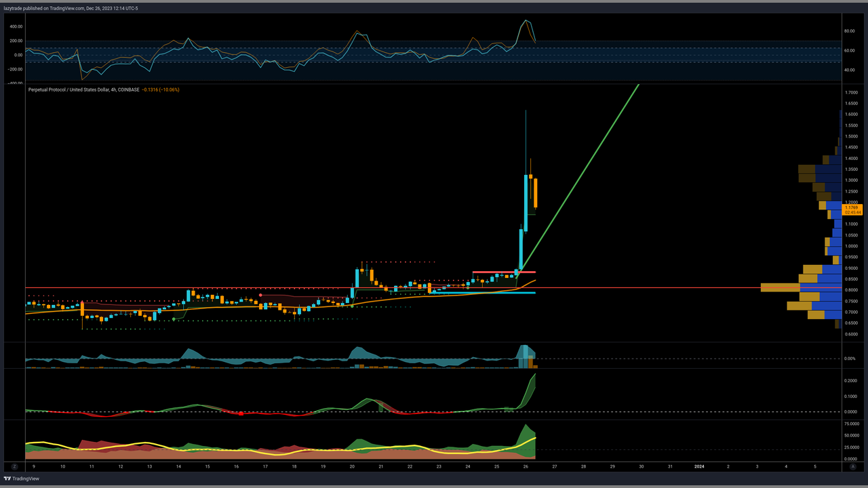Click the -0.1316 (-10.06%) price change value
The image size is (868, 488).
point(161,89)
